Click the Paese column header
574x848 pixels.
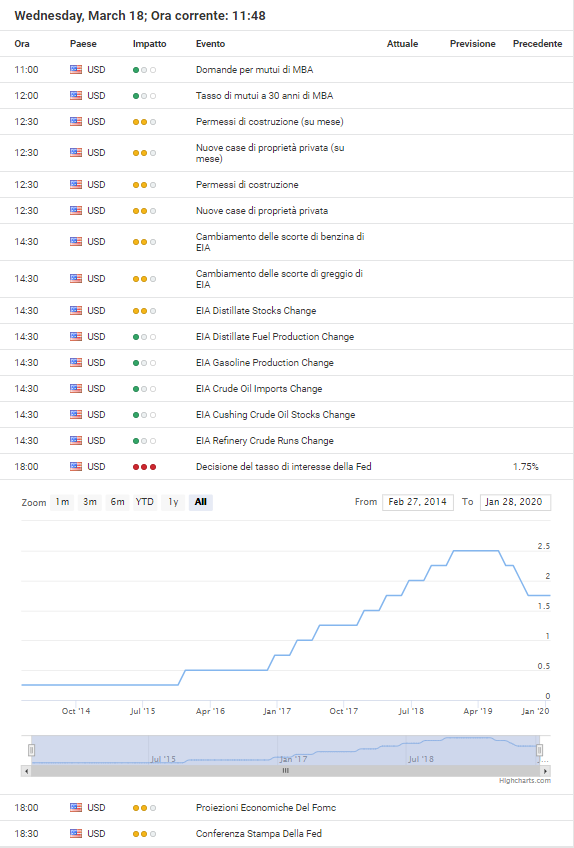(83, 44)
